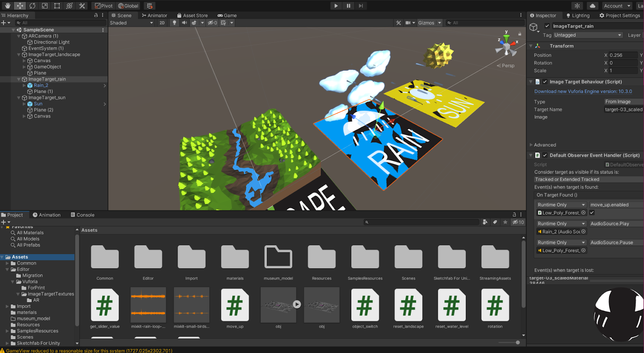Viewport: 644px width, 353px height.
Task: Click the Step frame button
Action: point(361,6)
